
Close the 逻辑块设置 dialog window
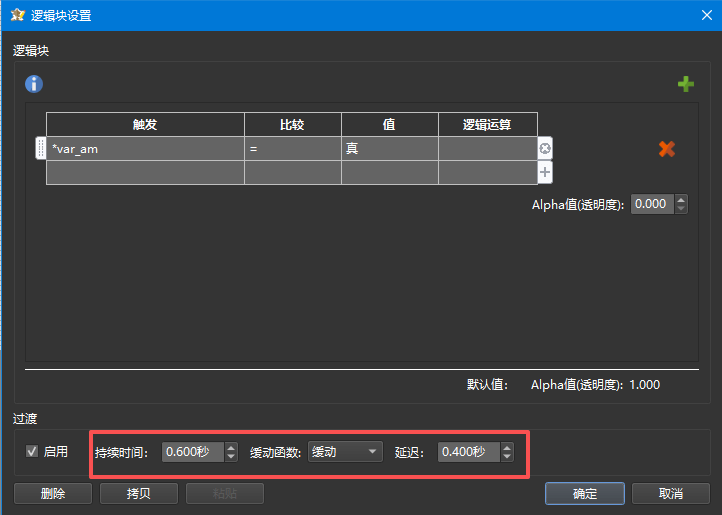coord(703,15)
